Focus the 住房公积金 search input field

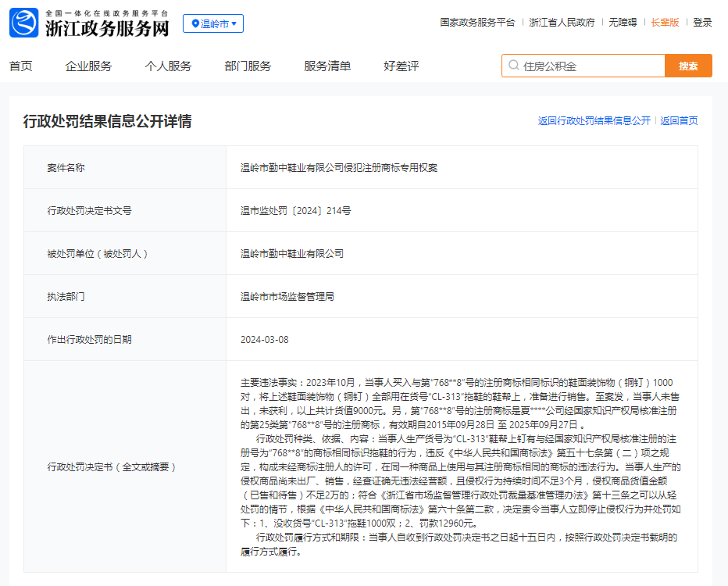pyautogui.click(x=590, y=66)
